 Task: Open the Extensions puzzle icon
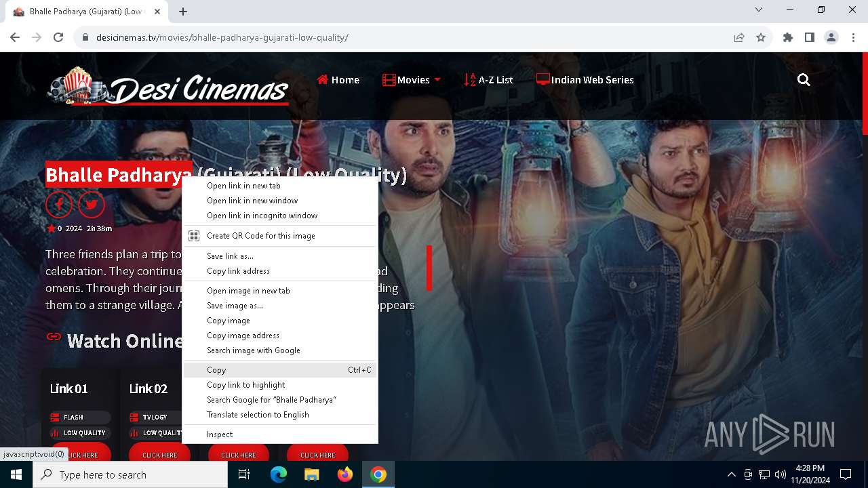pos(788,37)
